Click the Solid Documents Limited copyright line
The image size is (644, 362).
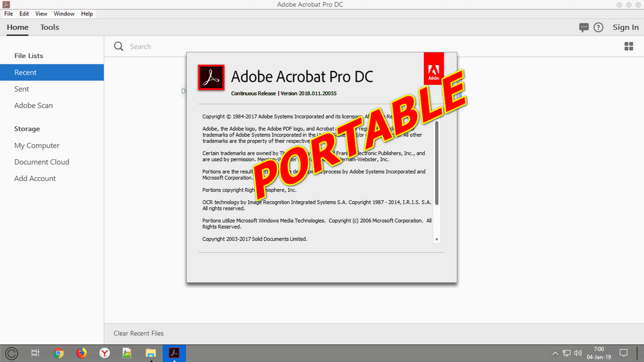254,239
